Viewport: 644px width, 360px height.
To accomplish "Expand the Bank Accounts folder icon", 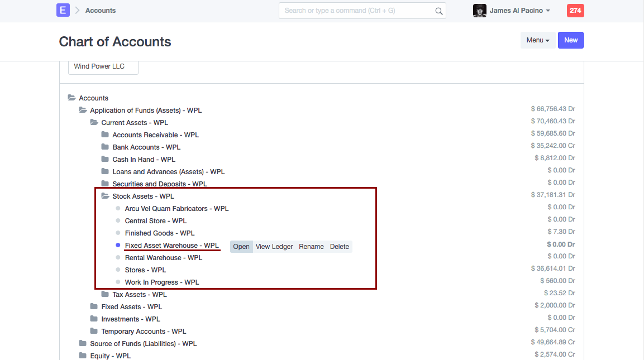I will tap(105, 147).
